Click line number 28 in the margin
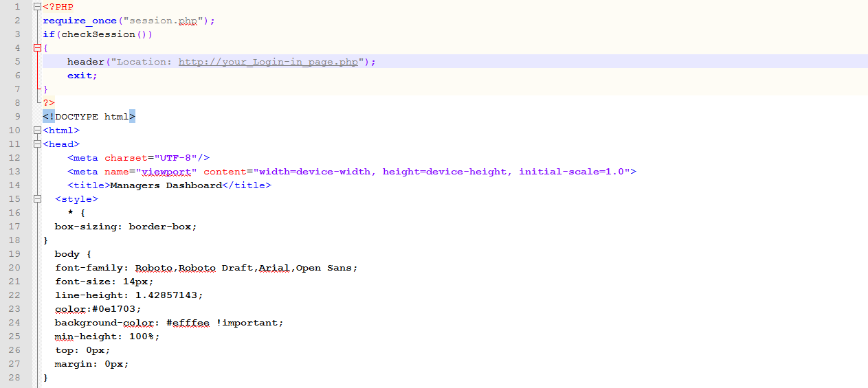This screenshot has height=388, width=868. [14, 378]
